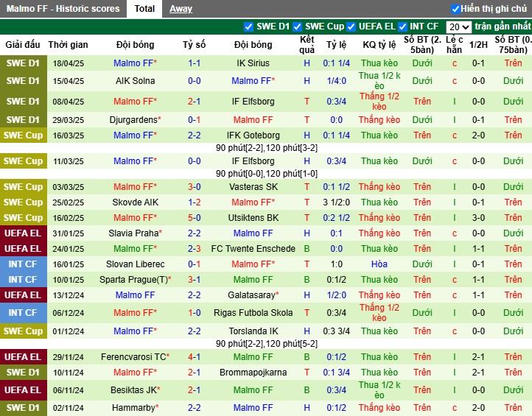Viewport: 532px width, 416px height.
Task: Uncheck the INT CF filter checkbox
Action: [x=402, y=27]
